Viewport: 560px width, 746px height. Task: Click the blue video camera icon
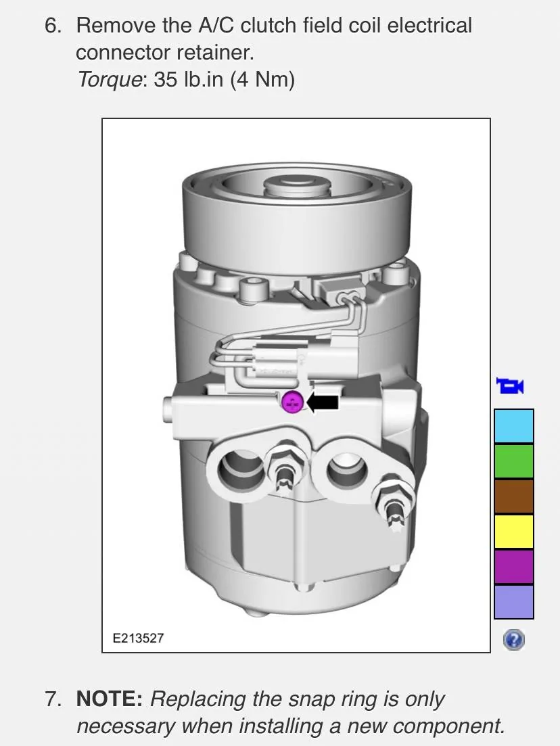(x=509, y=386)
